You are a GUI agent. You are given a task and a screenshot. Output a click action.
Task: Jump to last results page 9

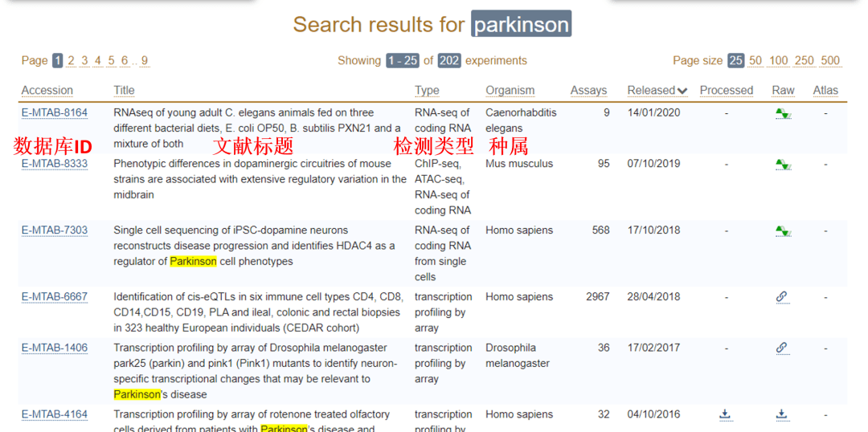145,60
